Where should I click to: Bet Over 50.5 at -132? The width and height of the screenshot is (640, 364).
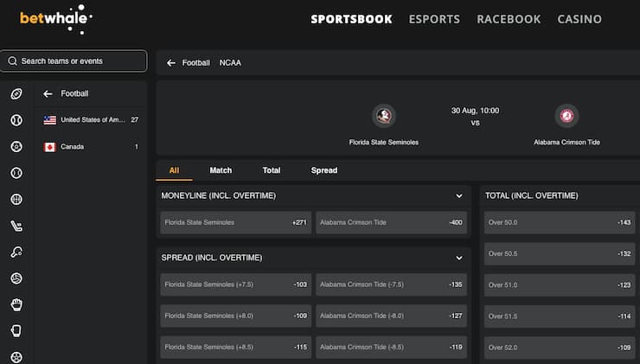[560, 254]
